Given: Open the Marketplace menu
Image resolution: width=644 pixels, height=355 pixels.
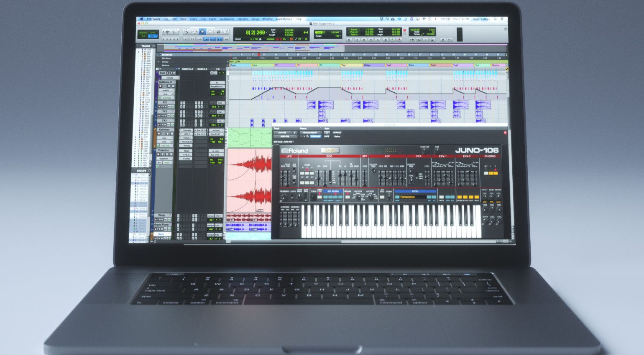Looking at the screenshot, I should pos(284,19).
